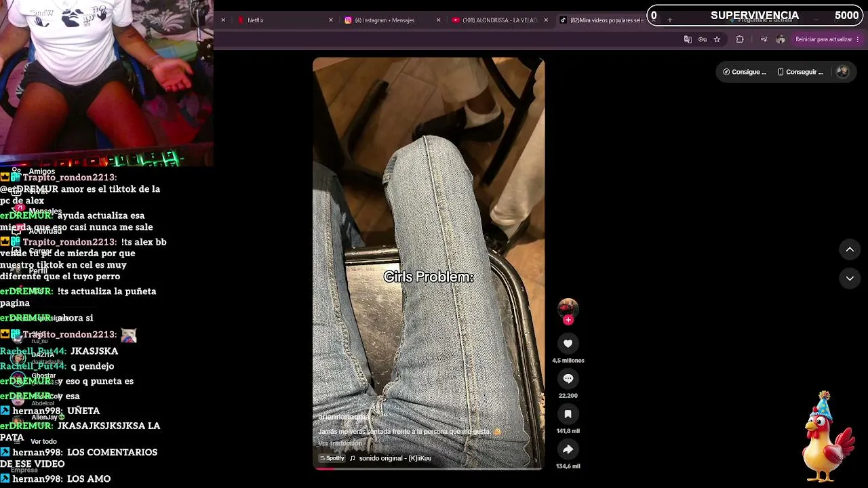Seek on the video progress bar

point(428,468)
